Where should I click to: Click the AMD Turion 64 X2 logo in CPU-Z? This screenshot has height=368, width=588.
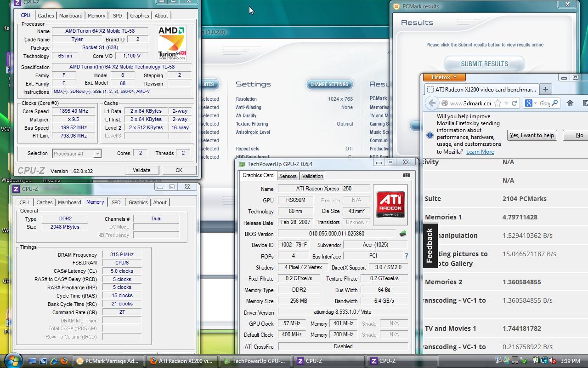click(171, 43)
